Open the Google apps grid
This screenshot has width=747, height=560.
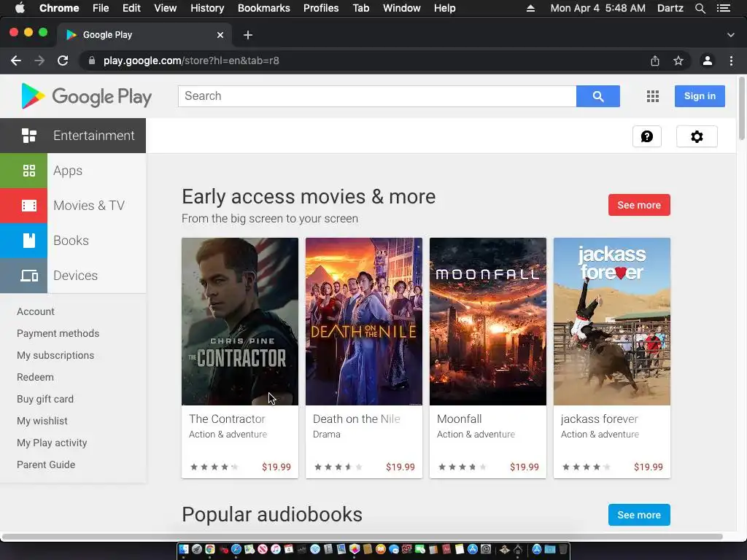click(653, 96)
